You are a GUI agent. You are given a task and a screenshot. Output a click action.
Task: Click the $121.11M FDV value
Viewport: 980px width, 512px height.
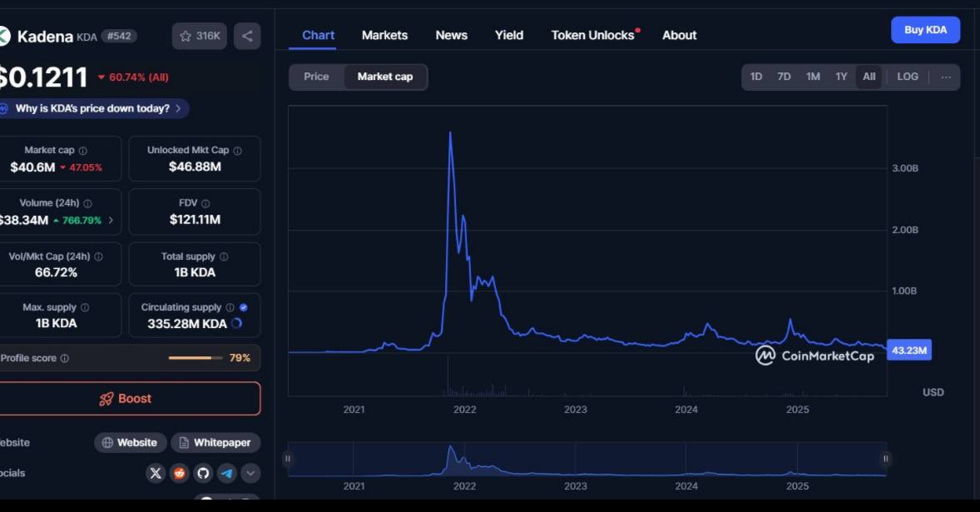(195, 220)
